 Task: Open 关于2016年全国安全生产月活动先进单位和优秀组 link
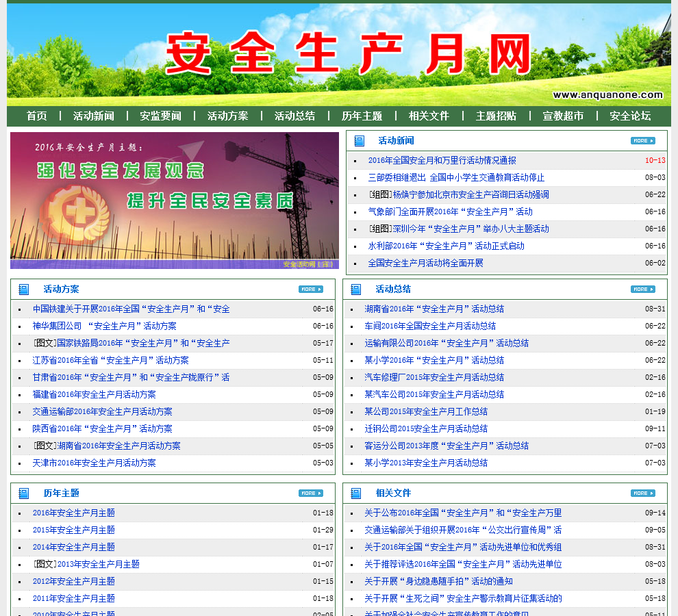coord(463,548)
